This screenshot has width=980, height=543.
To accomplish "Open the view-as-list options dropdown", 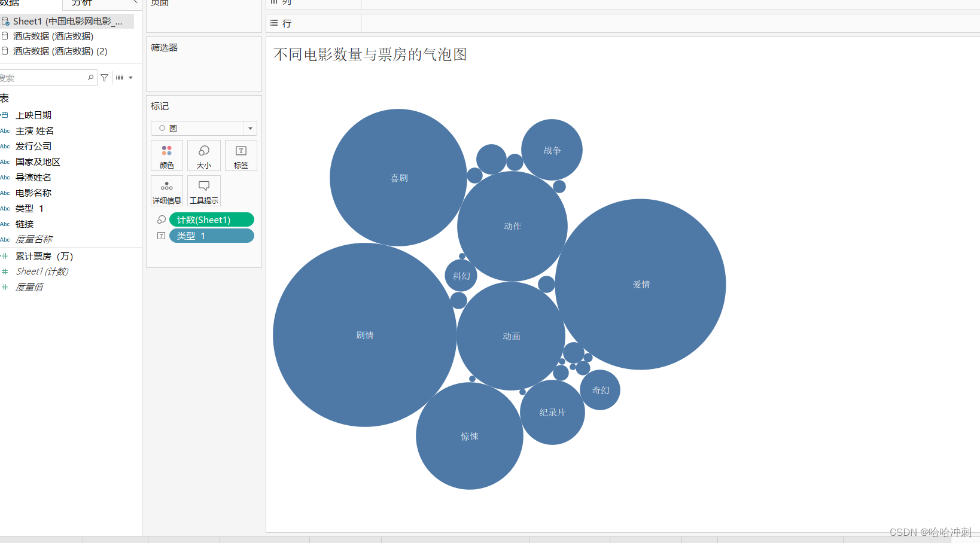I will tap(124, 78).
